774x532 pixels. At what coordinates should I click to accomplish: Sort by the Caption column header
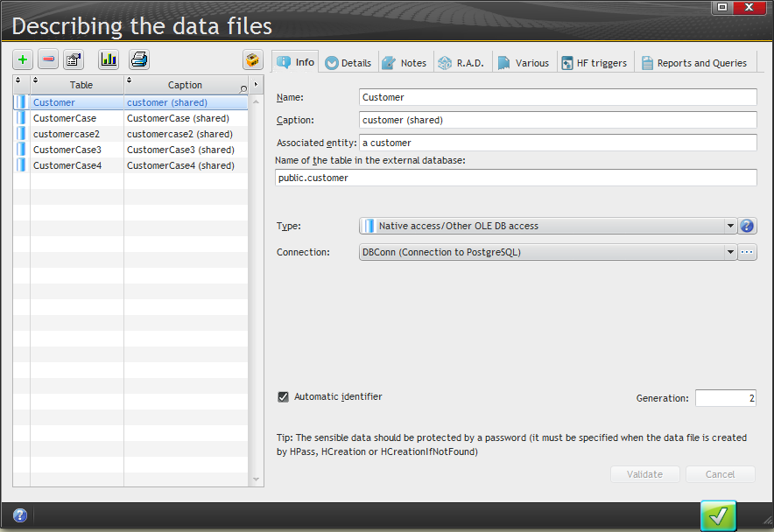point(185,85)
